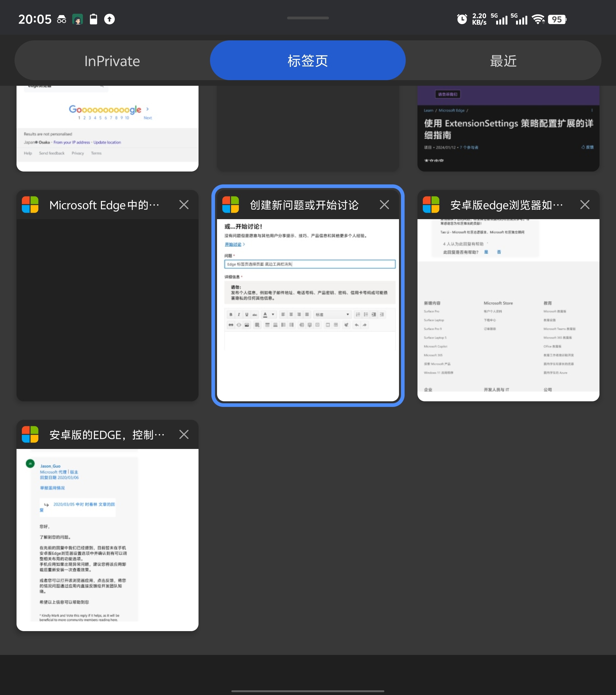Image resolution: width=616 pixels, height=695 pixels.
Task: Tap the Microsoft logo on 安卓版的EDGE tab
Action: (30, 435)
